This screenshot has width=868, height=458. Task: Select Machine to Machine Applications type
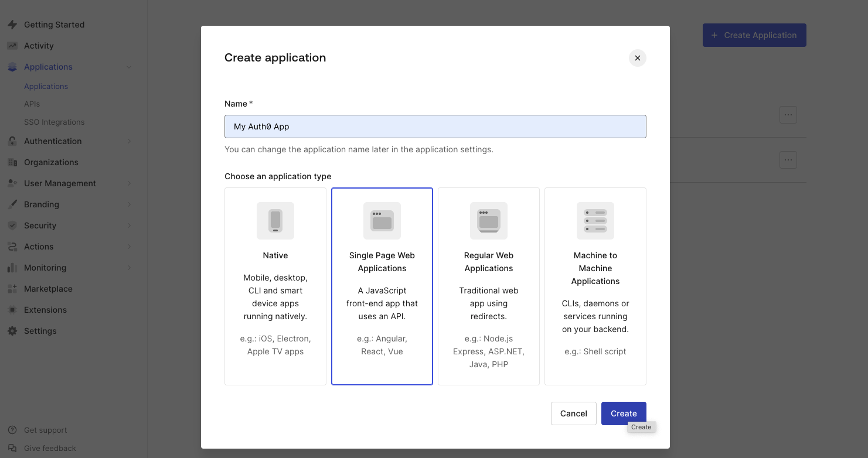click(595, 286)
